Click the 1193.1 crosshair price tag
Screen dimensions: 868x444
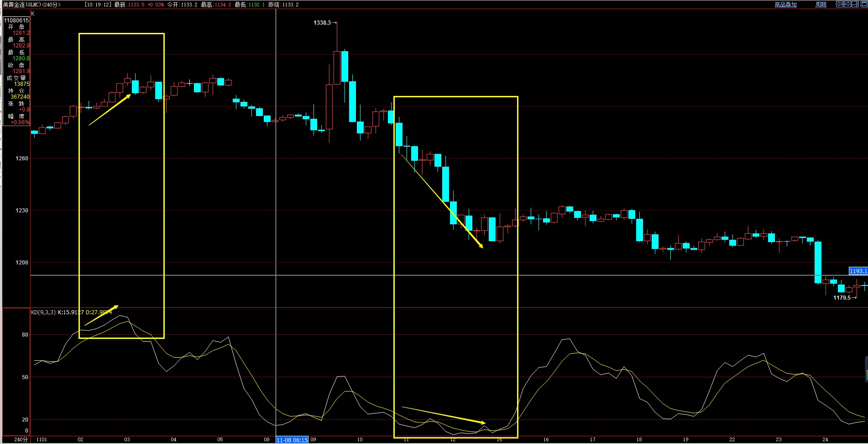click(x=858, y=271)
